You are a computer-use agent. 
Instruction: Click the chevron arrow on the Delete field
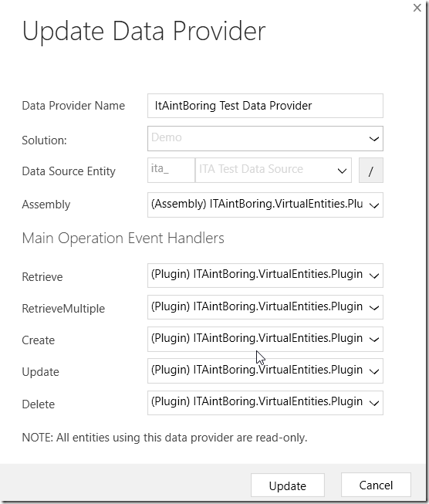coord(374,403)
